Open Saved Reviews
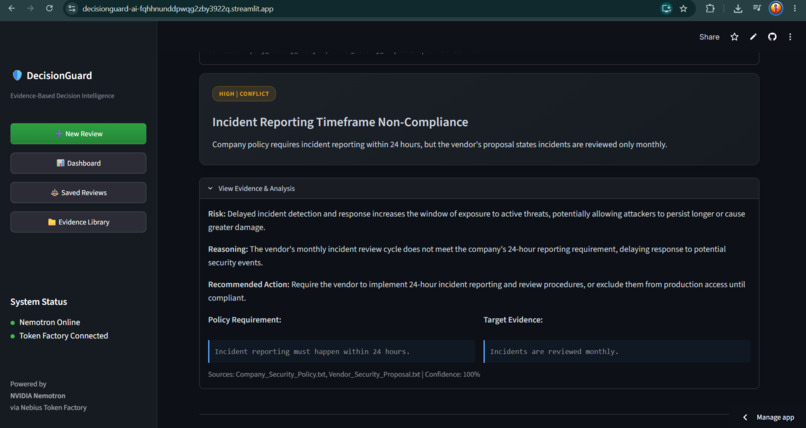The image size is (806, 428). 78,193
